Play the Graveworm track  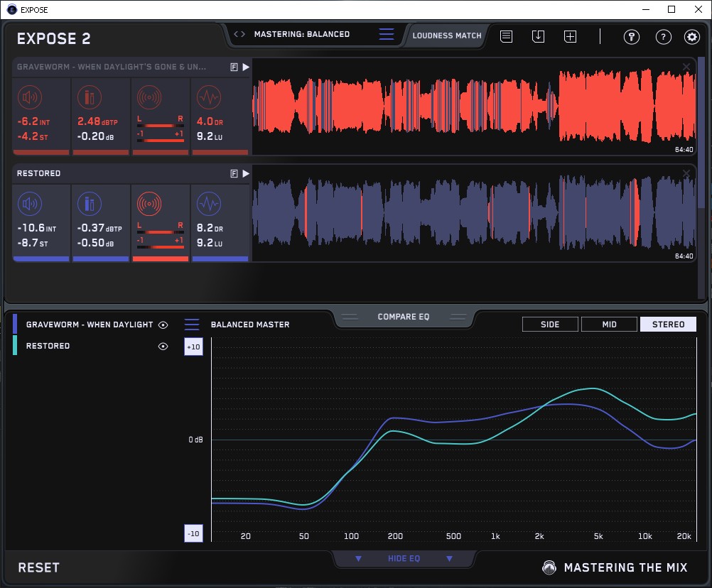246,67
